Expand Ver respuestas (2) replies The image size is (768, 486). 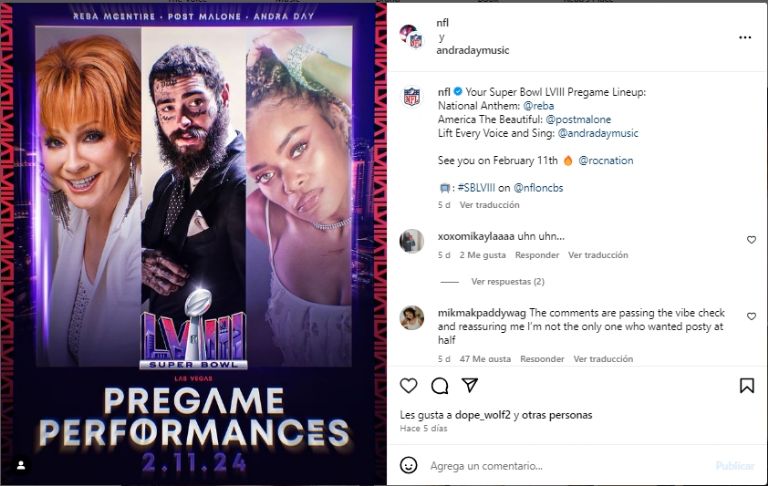pos(507,282)
